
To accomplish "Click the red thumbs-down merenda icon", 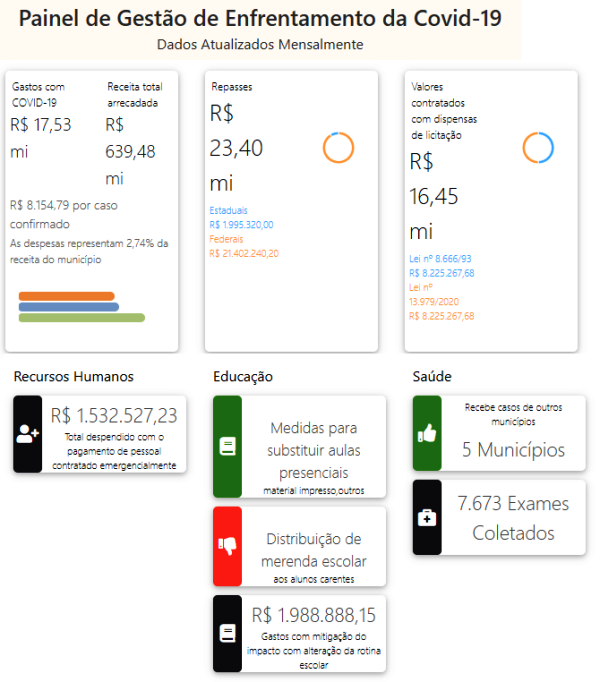I will click(227, 546).
